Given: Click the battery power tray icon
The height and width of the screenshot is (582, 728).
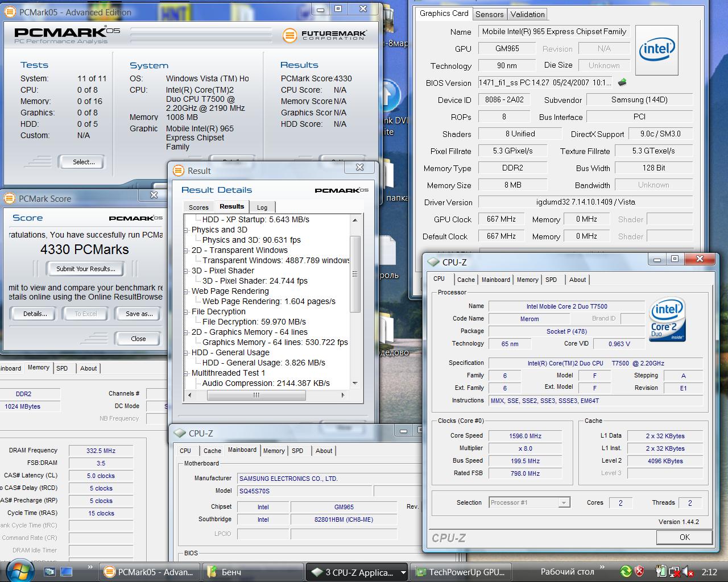Looking at the screenshot, I should click(x=660, y=571).
